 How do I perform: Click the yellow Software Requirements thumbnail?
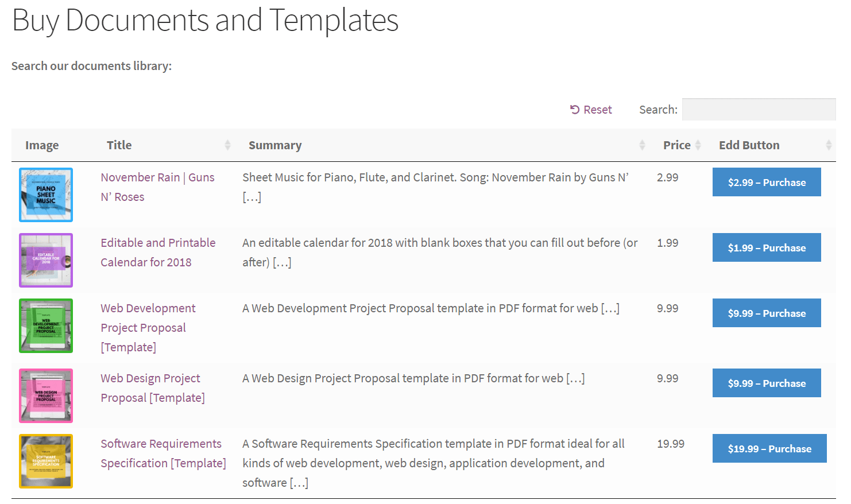pos(45,461)
